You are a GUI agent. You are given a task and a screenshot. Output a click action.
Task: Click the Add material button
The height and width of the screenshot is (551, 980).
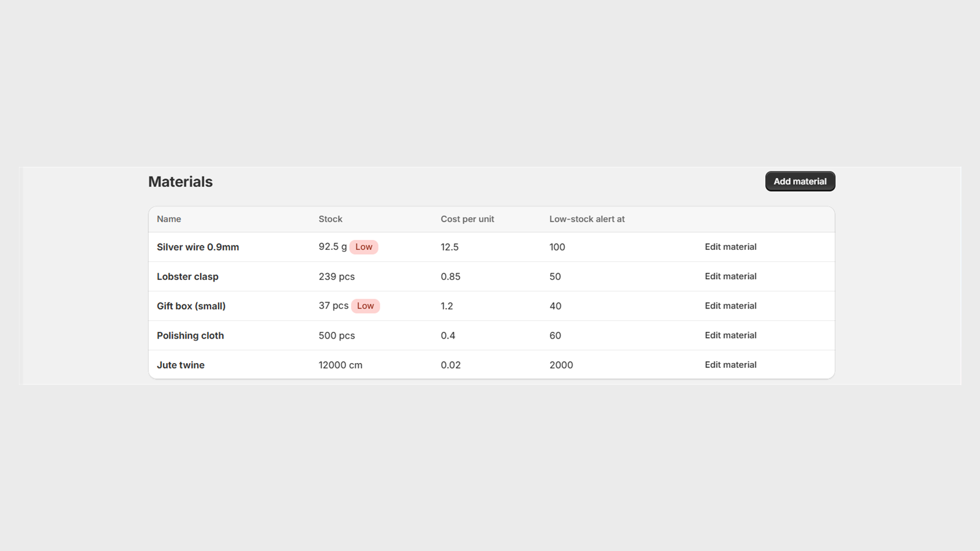(x=800, y=181)
